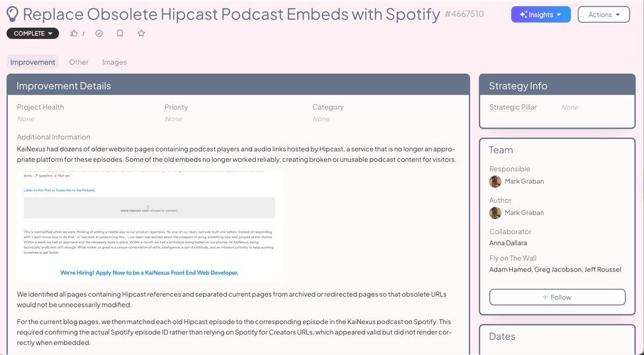The height and width of the screenshot is (355, 644).
Task: Mark improvement as favorite with star icon
Action: 141,33
